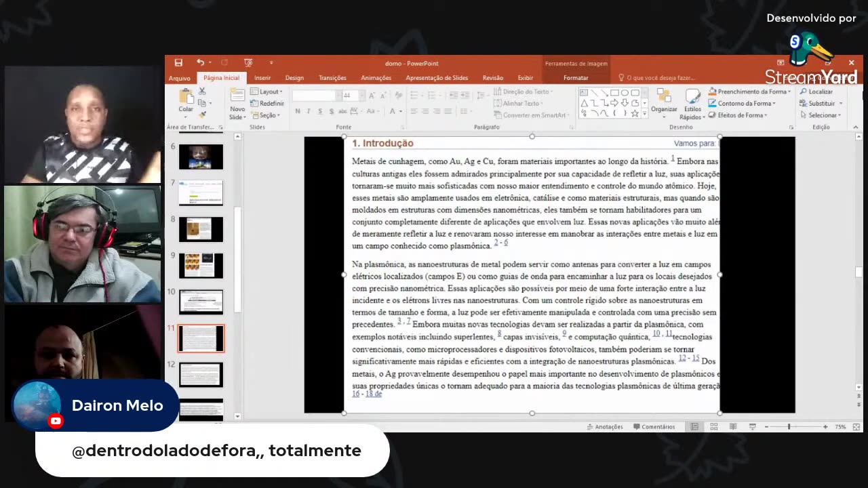
Task: Open the Exibir tab
Action: coord(526,78)
